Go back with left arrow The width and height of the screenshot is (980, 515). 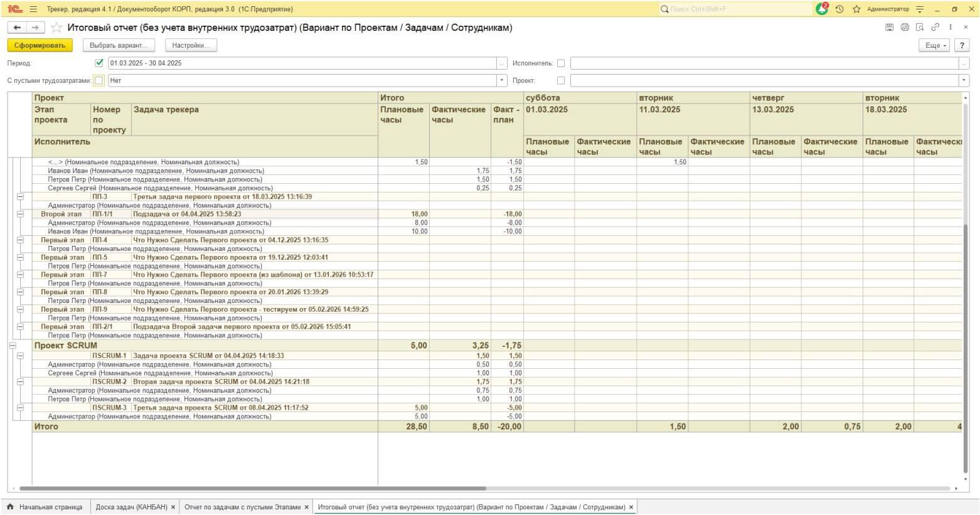[17, 28]
